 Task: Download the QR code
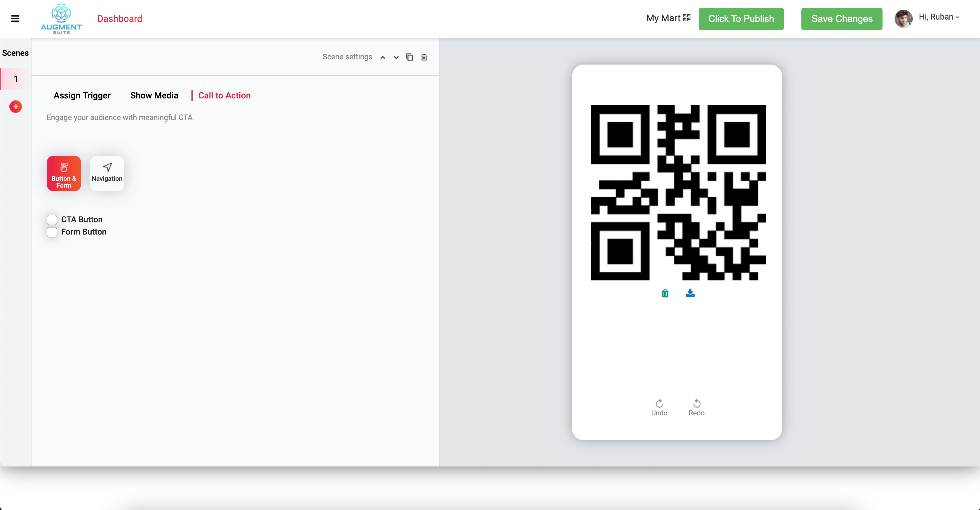point(690,292)
